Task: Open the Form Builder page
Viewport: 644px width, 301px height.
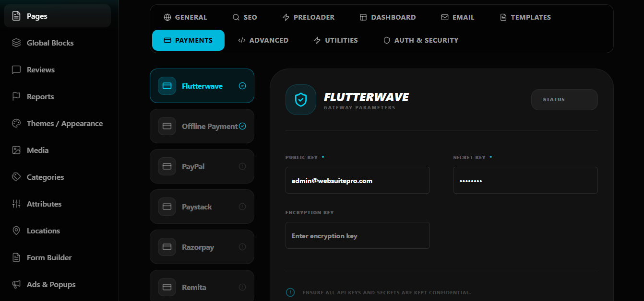Action: tap(49, 257)
